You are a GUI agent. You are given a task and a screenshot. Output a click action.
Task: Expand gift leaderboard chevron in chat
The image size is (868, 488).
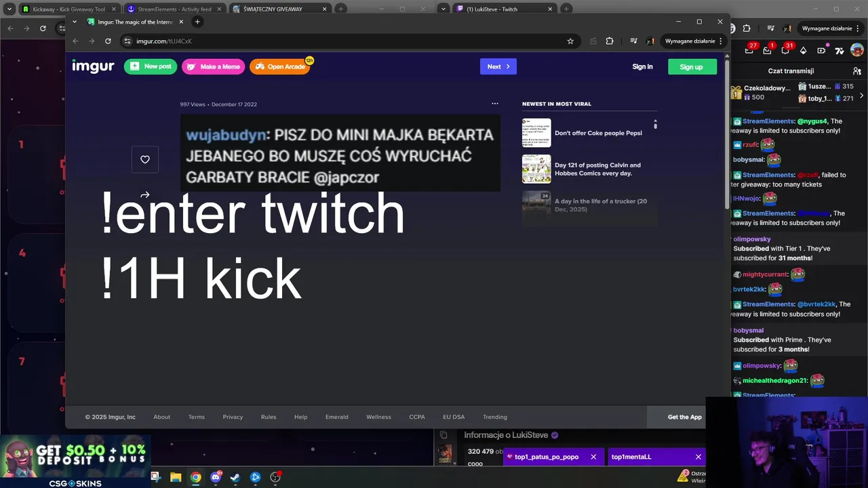coord(861,96)
